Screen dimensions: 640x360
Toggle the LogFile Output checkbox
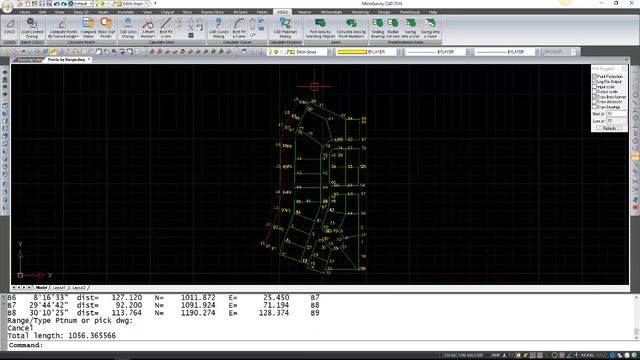point(594,82)
